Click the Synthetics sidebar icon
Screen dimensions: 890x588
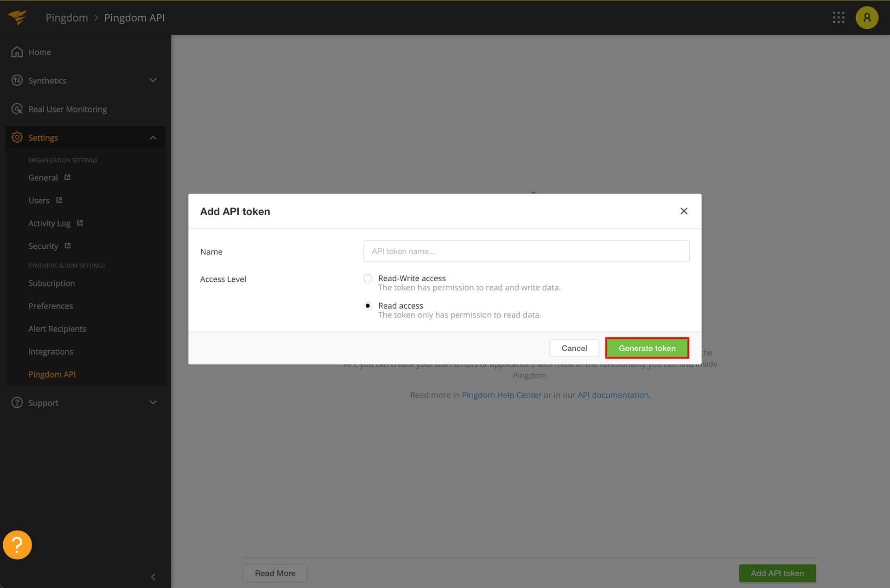[x=17, y=80]
